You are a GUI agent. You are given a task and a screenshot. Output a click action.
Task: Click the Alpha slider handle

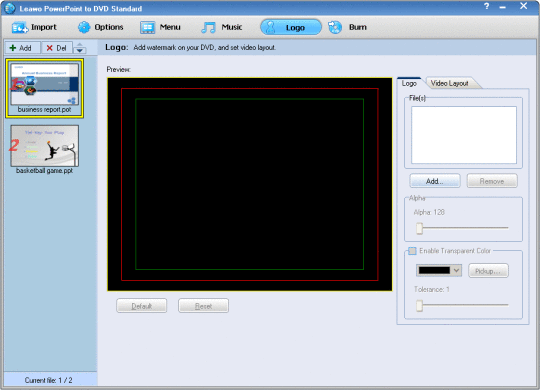pos(419,228)
